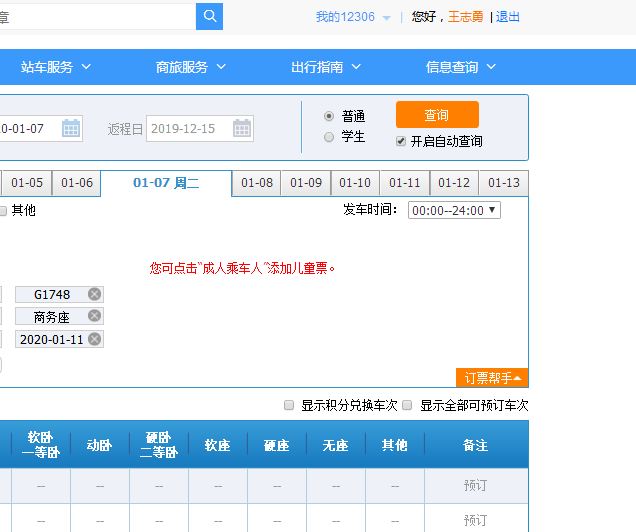
Task: Switch to the 01-12 date tab
Action: (454, 183)
